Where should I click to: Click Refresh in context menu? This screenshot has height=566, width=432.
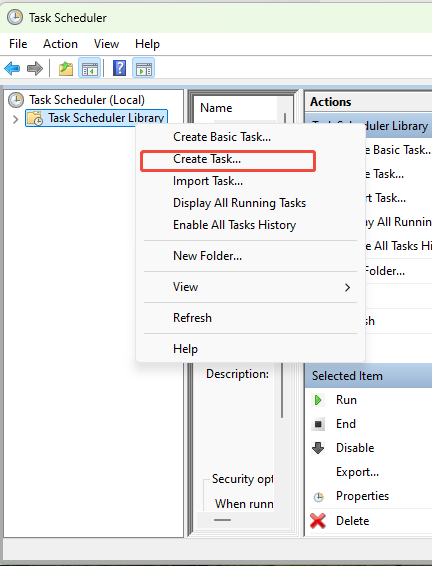tap(250, 318)
